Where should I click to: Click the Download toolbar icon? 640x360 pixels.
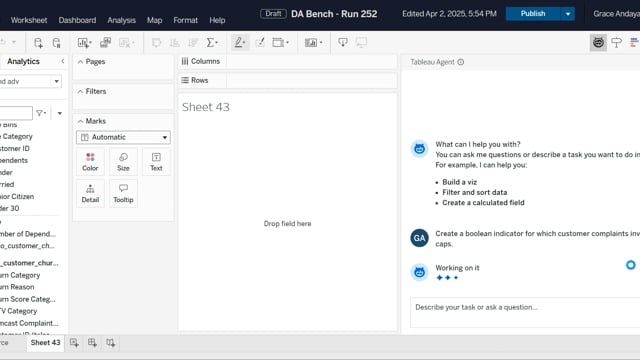point(343,42)
